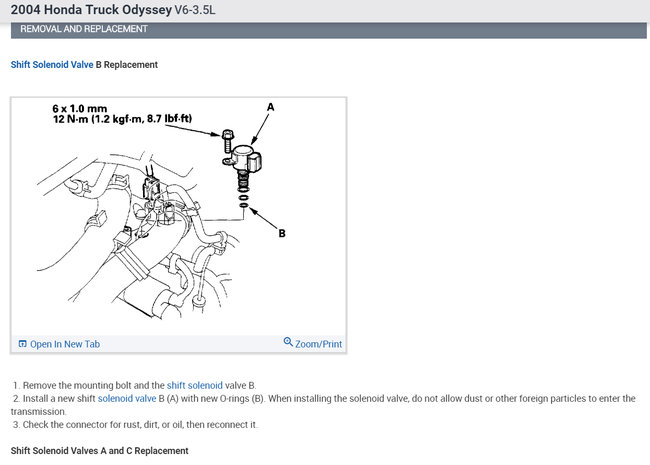Open In New Tab link text
The width and height of the screenshot is (650, 465).
click(65, 344)
